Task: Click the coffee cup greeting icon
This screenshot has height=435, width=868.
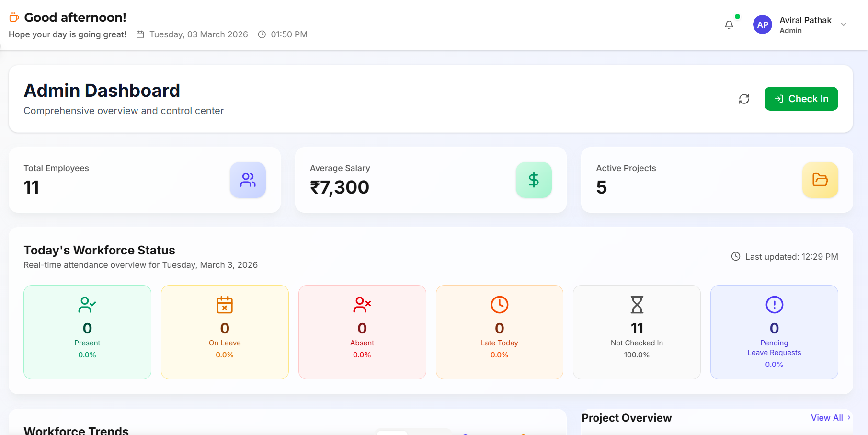Action: pyautogui.click(x=14, y=17)
